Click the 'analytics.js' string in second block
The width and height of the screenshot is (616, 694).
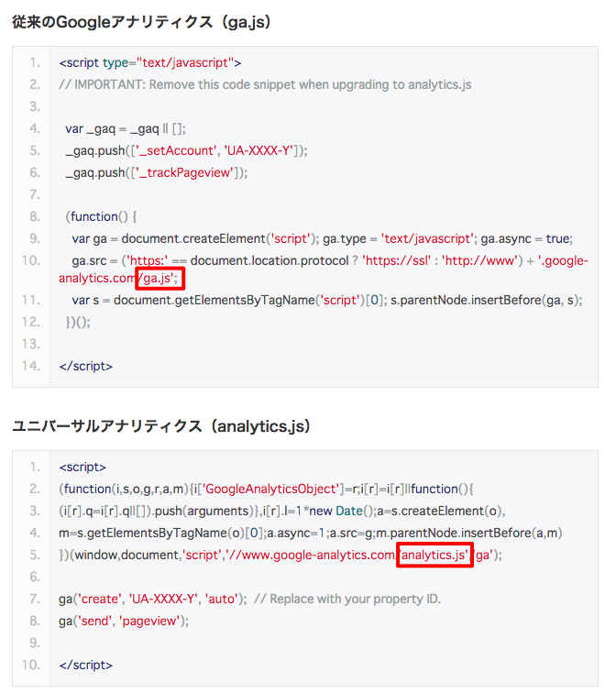tap(434, 555)
